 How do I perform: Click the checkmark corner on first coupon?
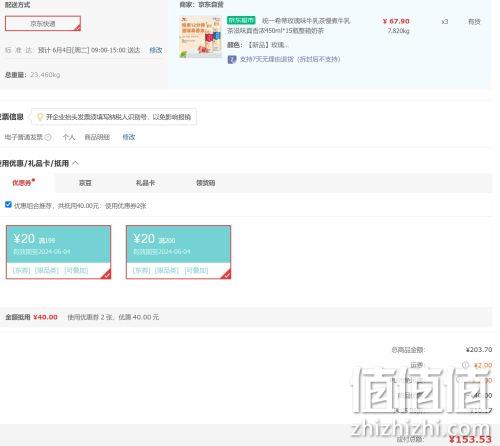107,275
